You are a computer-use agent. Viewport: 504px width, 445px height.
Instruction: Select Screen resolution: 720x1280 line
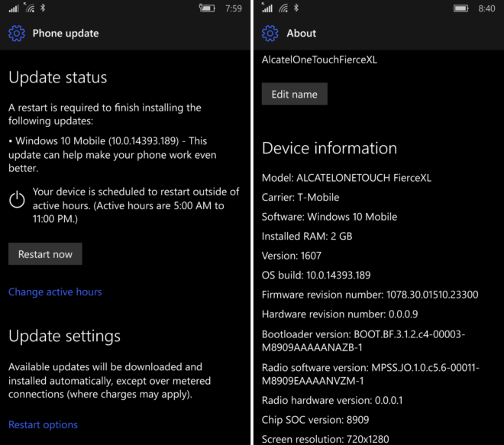point(325,439)
